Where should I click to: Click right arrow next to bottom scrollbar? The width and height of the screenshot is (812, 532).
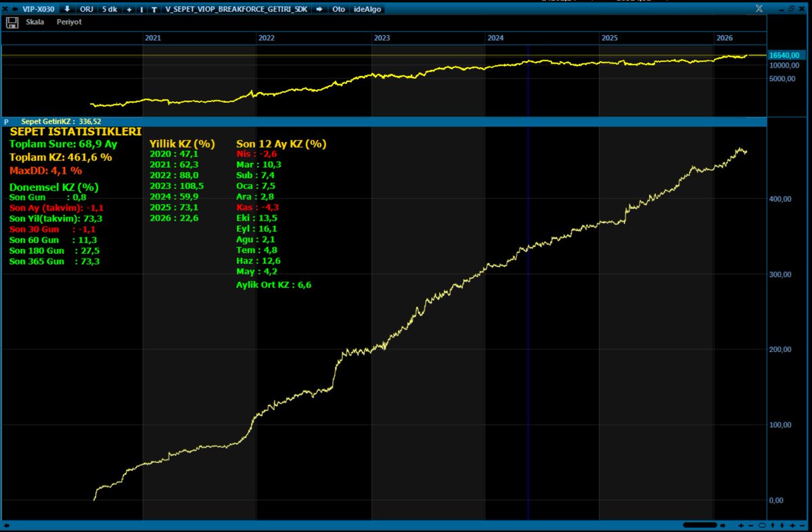coord(723,526)
